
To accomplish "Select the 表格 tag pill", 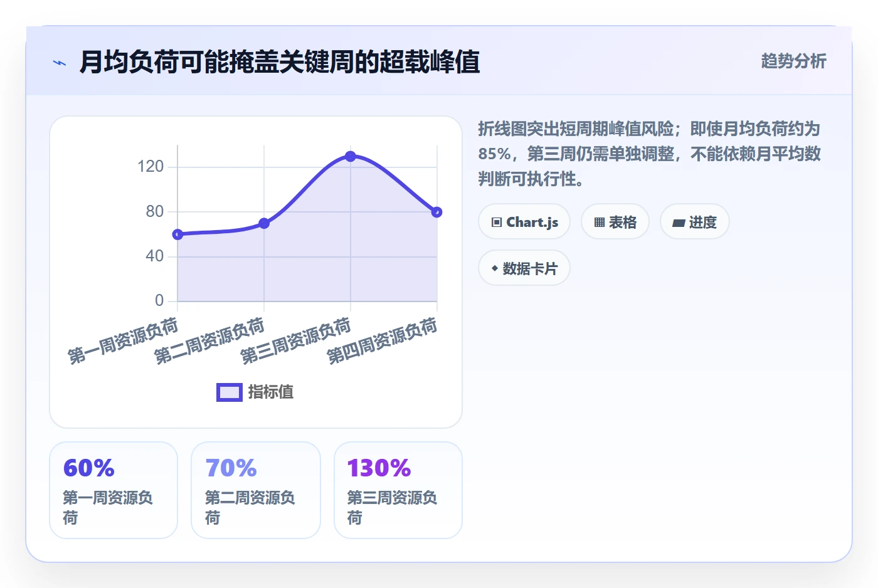I will [x=615, y=221].
